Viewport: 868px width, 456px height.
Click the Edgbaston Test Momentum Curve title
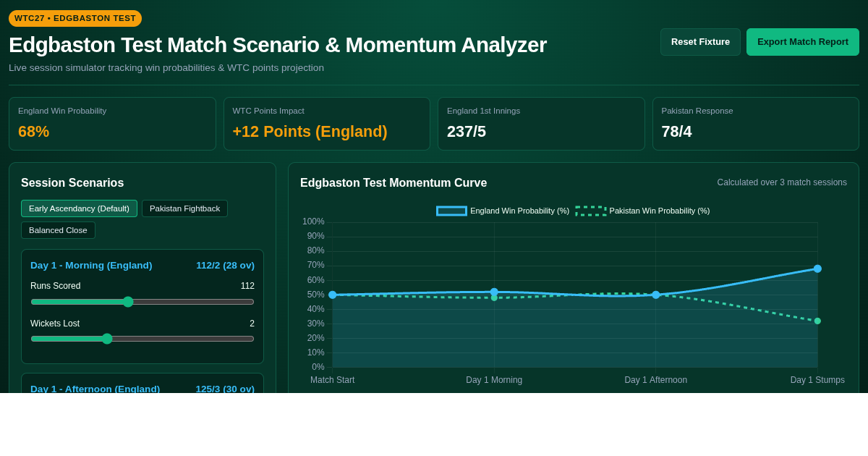coord(393,183)
